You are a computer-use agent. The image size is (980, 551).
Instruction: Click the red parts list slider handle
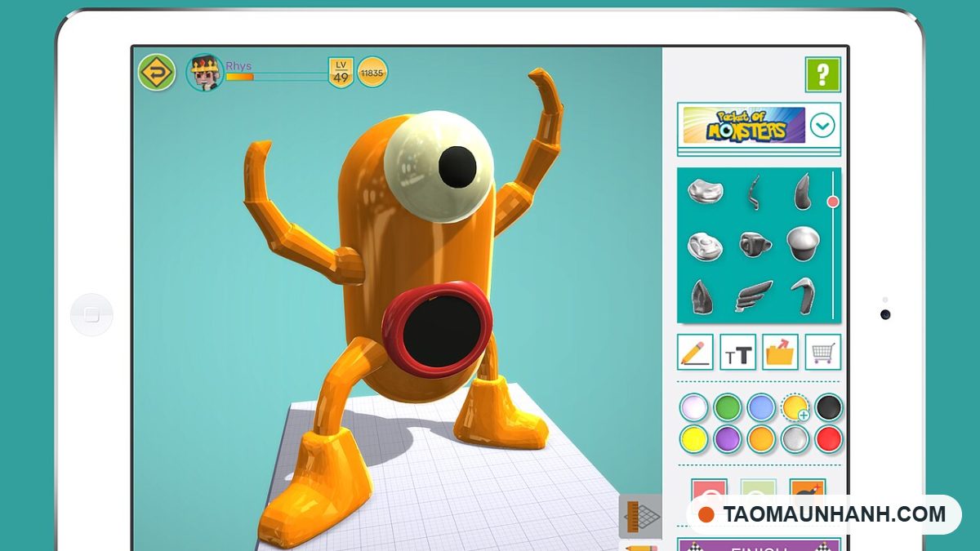tap(833, 202)
